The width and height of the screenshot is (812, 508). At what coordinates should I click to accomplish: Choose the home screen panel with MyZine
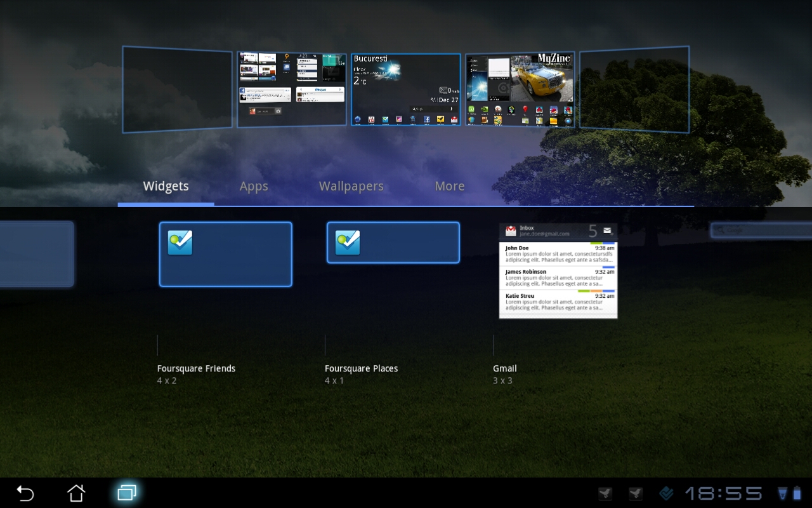[x=520, y=90]
